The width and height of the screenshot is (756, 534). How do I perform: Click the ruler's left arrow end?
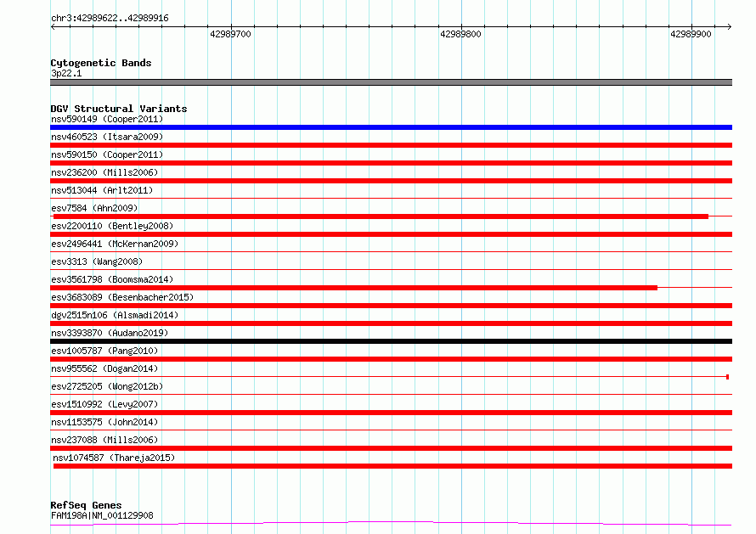coord(53,27)
